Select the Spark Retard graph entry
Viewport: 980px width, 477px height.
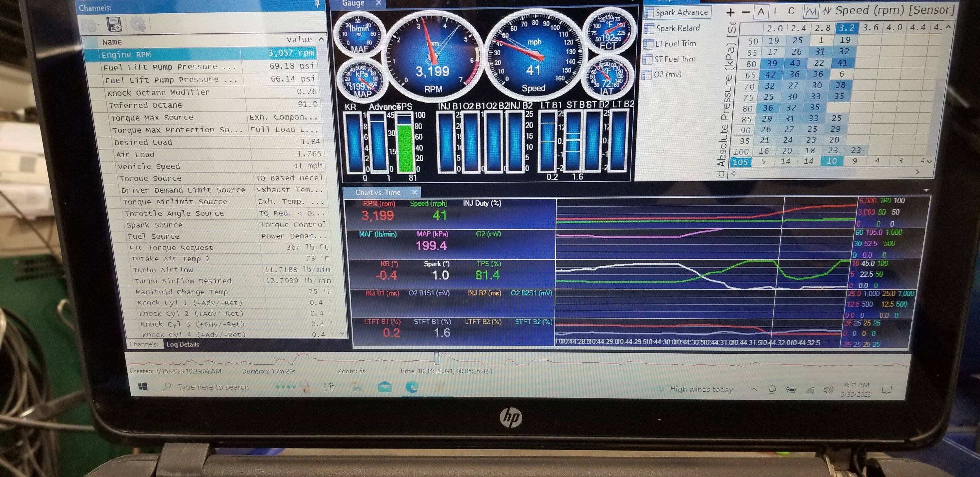[x=673, y=28]
